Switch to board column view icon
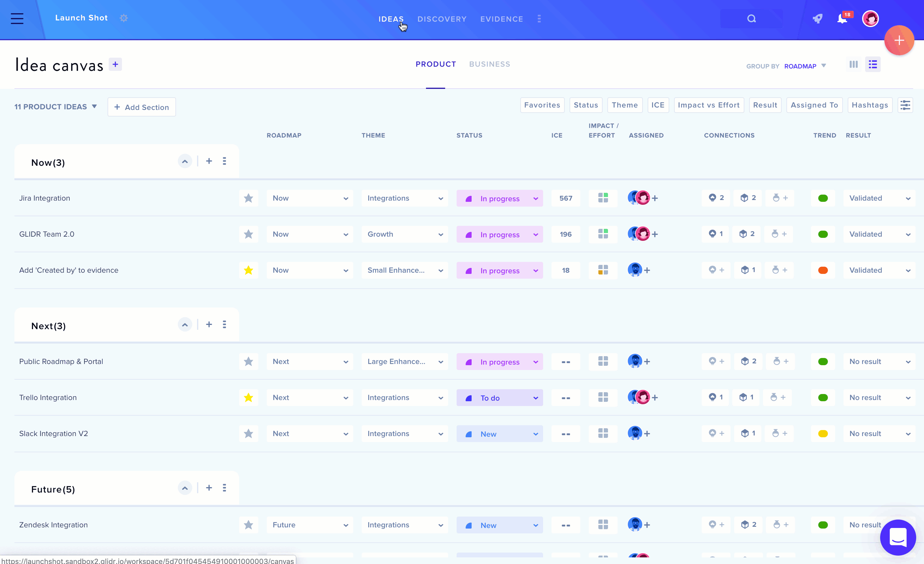Screen dimensions: 924x564 853,65
